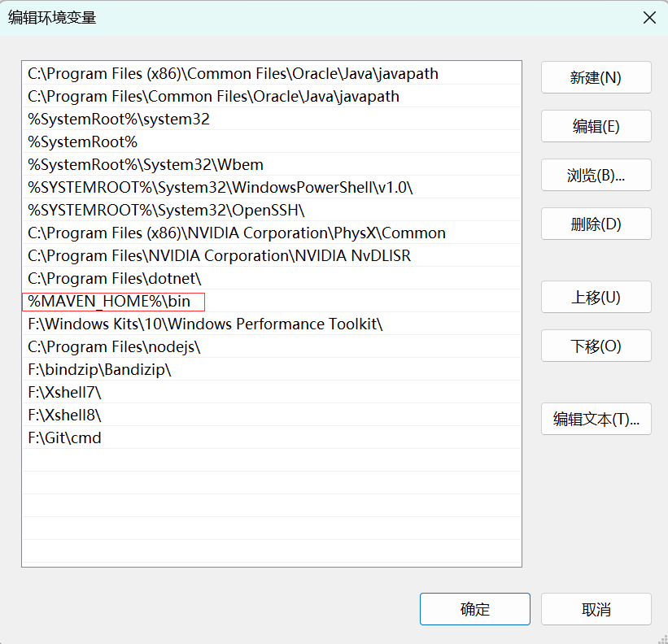Click the 编辑(E) button
Viewport: 668px width, 644px height.
coord(596,126)
